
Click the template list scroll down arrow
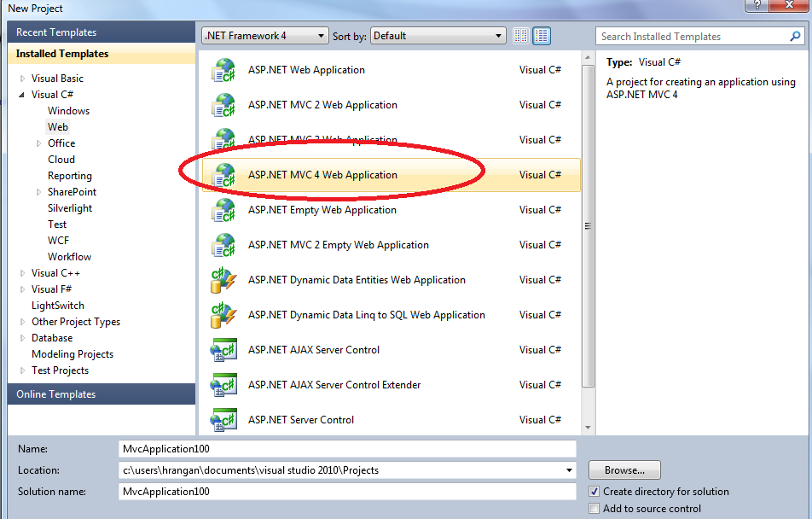[x=588, y=428]
